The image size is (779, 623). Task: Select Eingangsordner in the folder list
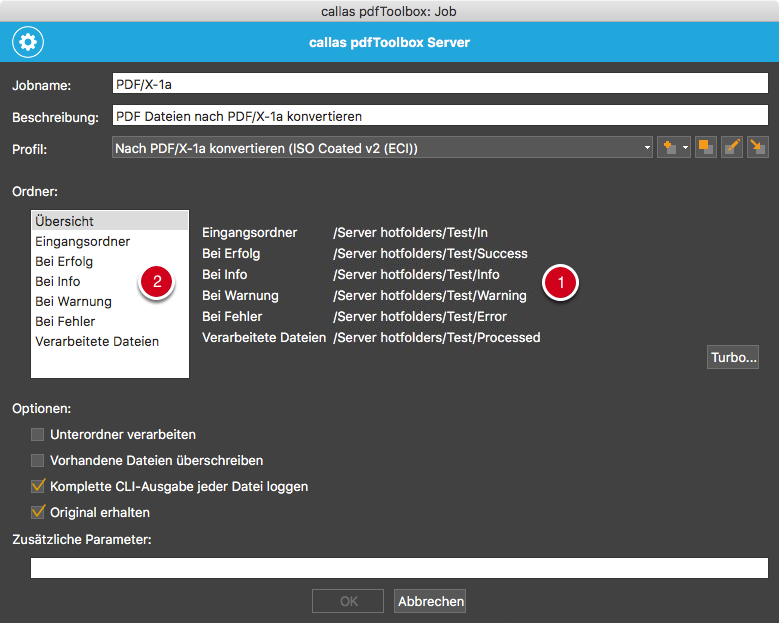pos(110,241)
